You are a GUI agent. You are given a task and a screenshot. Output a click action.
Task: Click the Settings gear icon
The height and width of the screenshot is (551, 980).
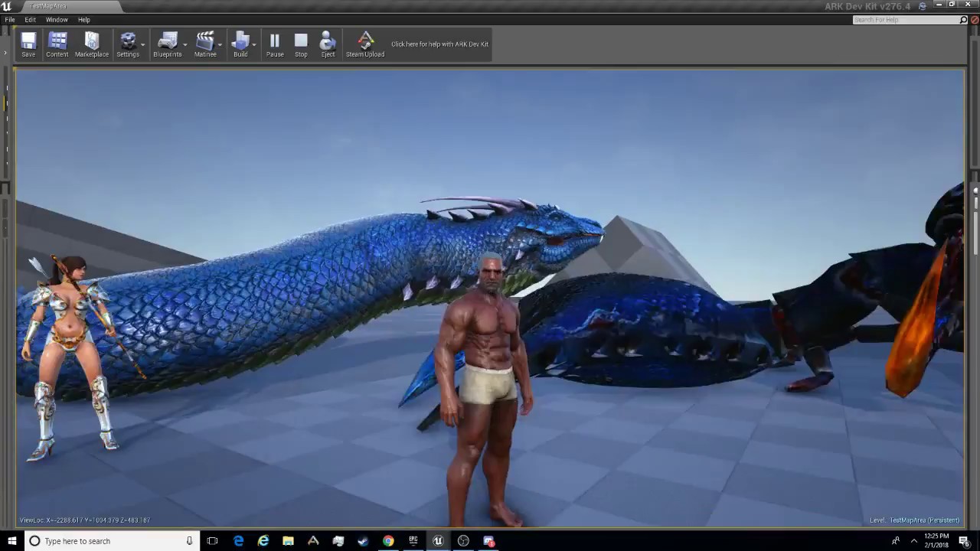[x=128, y=44]
